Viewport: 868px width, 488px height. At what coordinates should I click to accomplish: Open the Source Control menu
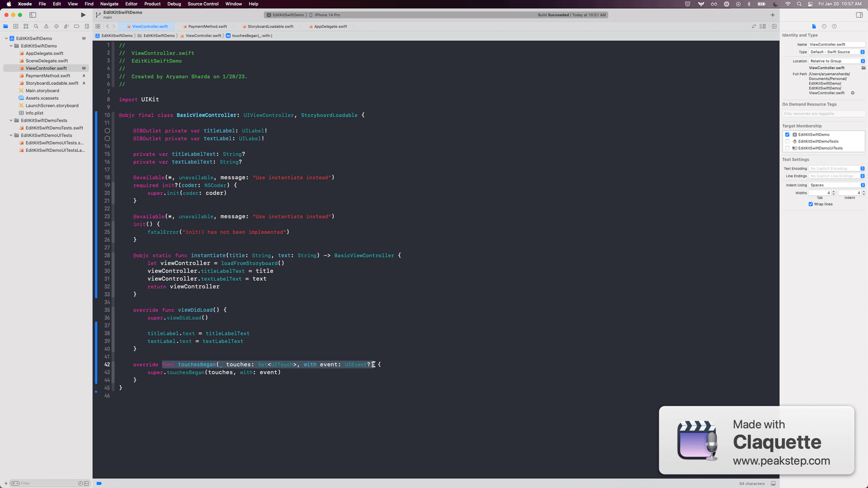pyautogui.click(x=202, y=4)
